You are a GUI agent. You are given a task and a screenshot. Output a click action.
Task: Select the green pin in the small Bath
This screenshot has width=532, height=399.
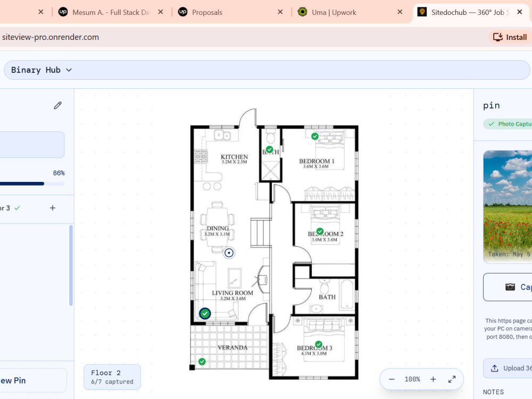269,149
